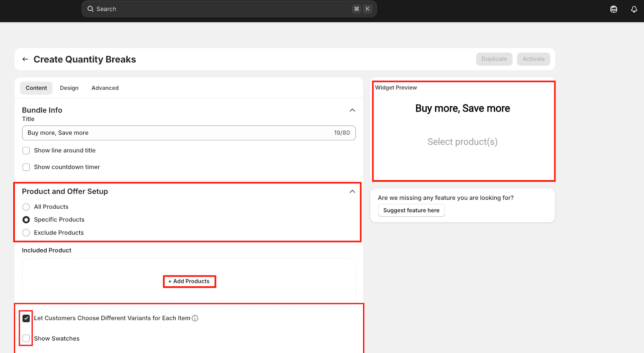Select the All Products radio option

[26, 207]
